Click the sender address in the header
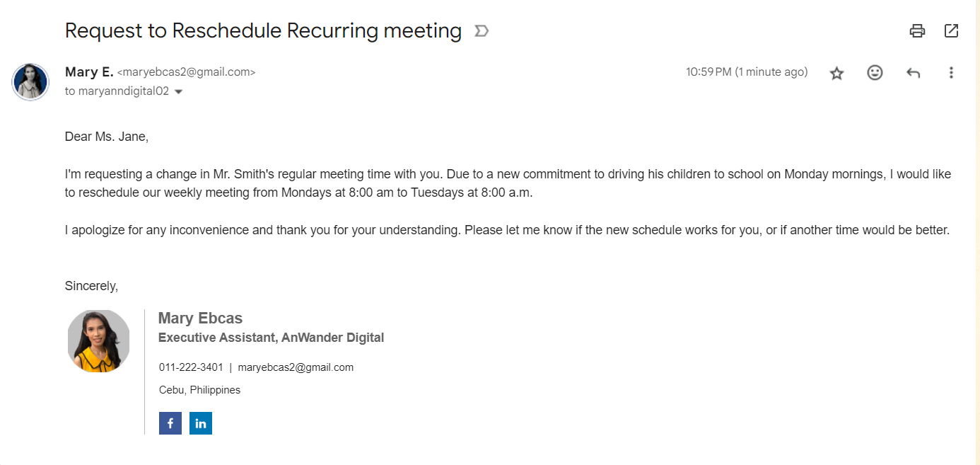This screenshot has height=465, width=980. (186, 72)
